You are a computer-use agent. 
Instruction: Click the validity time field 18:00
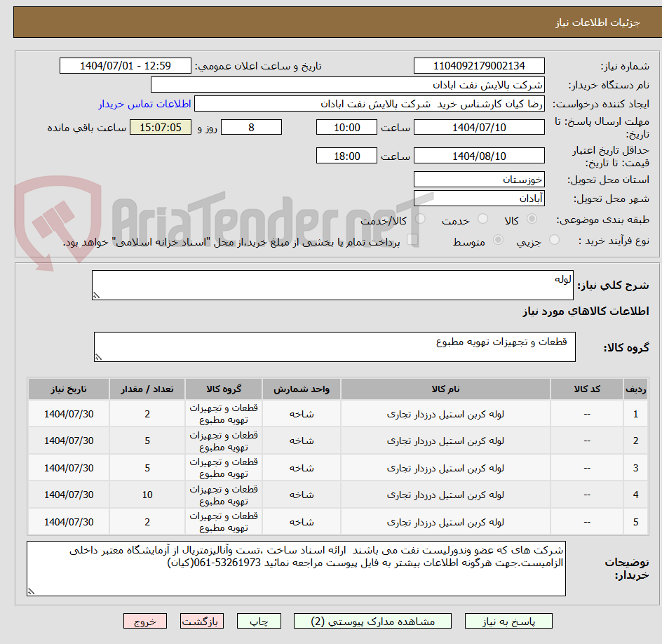(x=346, y=156)
